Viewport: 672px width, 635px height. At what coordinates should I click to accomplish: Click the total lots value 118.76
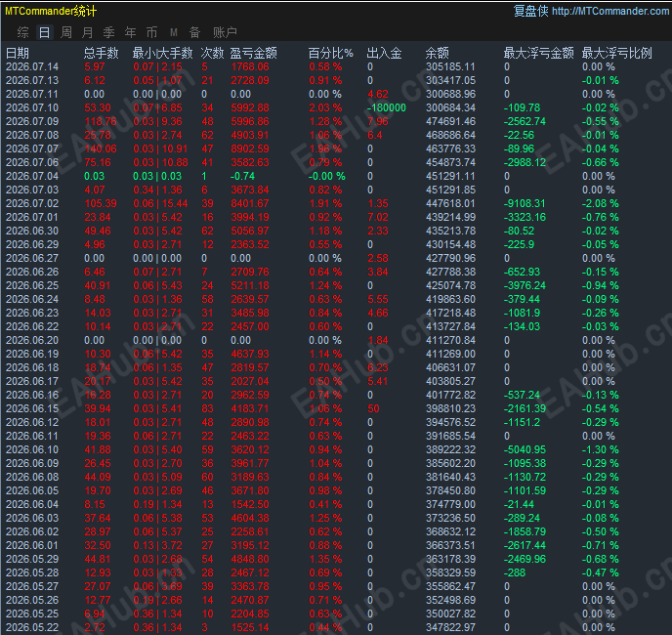coord(101,122)
